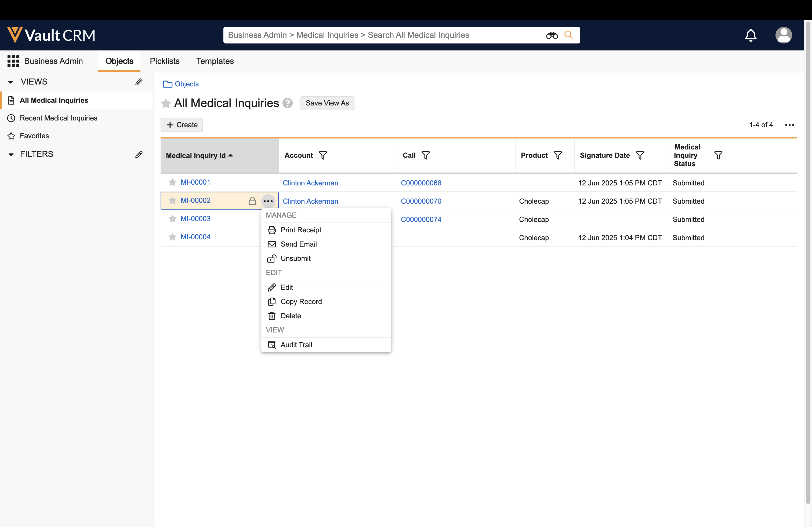This screenshot has width=812, height=527.
Task: Click the Save View As button
Action: pyautogui.click(x=327, y=103)
